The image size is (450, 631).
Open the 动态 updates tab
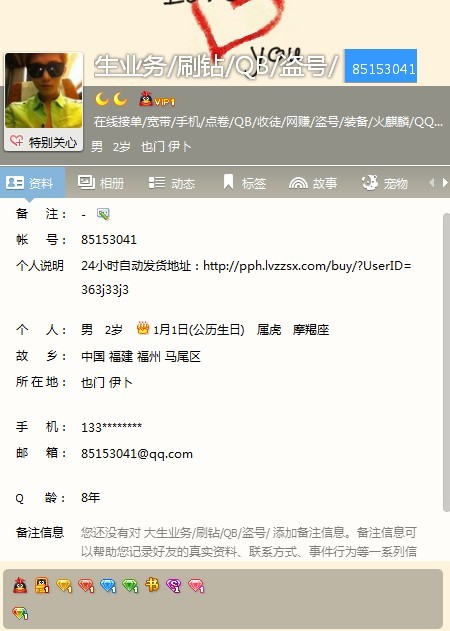pos(171,183)
